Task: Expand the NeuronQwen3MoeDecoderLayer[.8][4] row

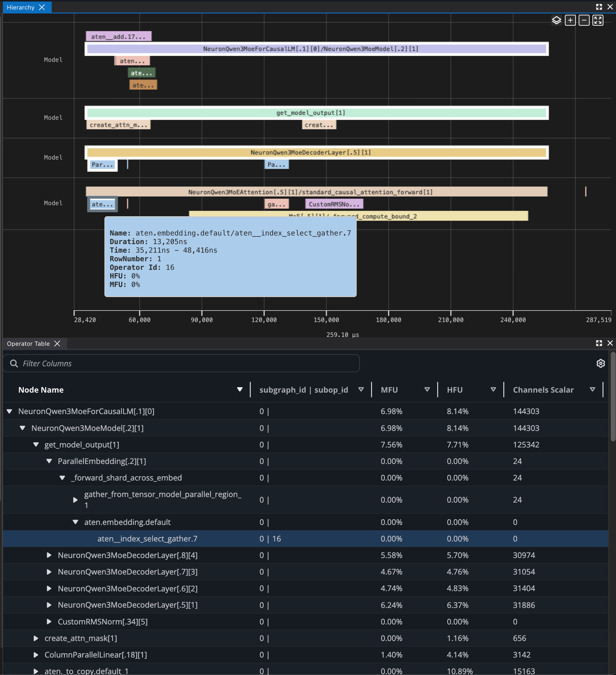Action: (x=49, y=555)
